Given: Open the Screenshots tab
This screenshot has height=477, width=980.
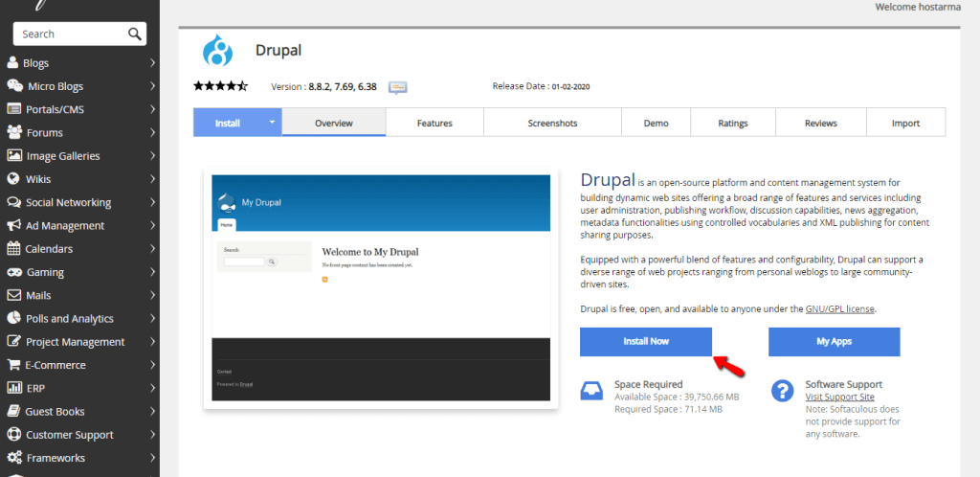Looking at the screenshot, I should pos(552,123).
